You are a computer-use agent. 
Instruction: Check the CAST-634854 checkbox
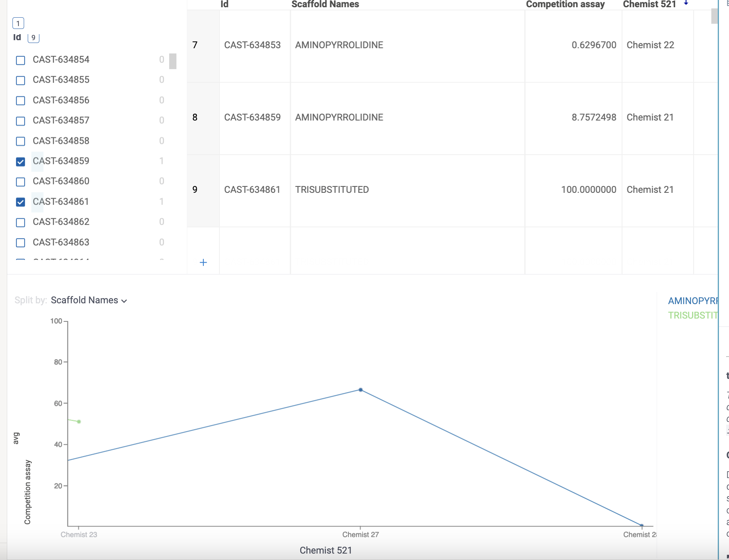coord(20,60)
